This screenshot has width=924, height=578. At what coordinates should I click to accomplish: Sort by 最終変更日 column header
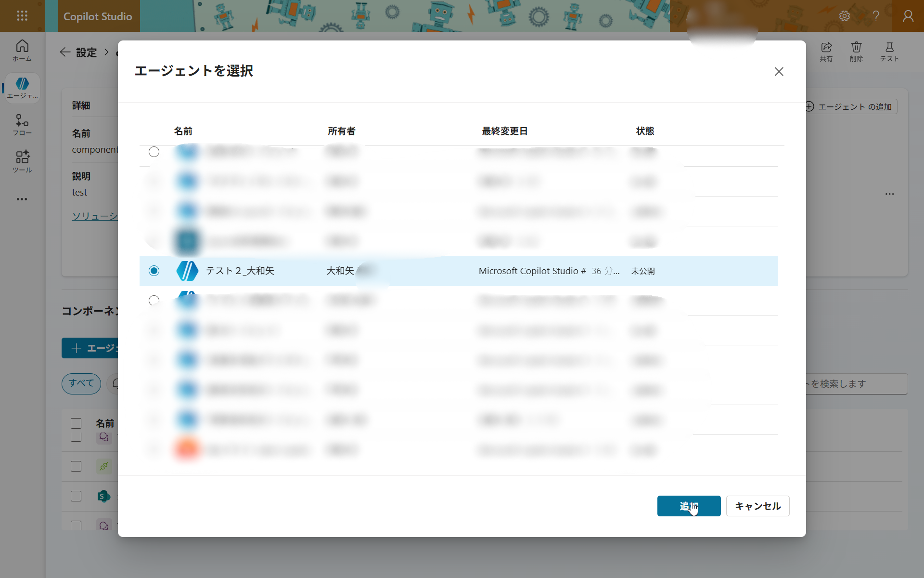tap(505, 131)
